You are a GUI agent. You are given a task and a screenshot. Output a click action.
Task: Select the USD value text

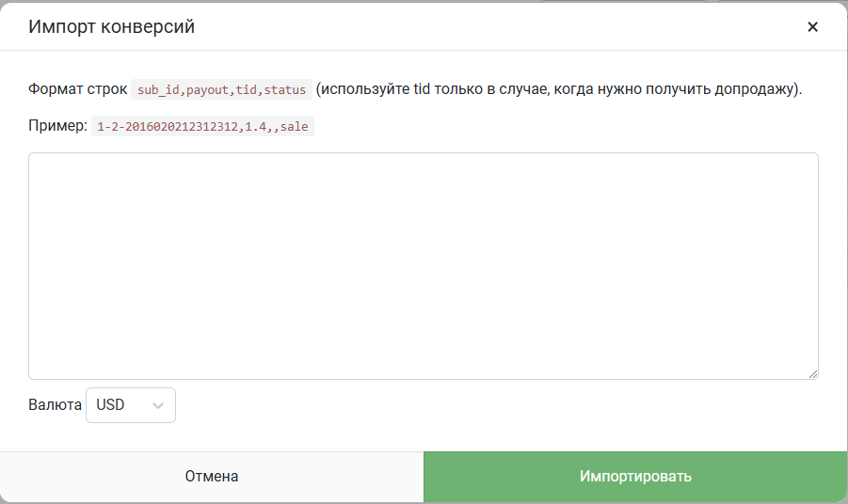(x=110, y=404)
